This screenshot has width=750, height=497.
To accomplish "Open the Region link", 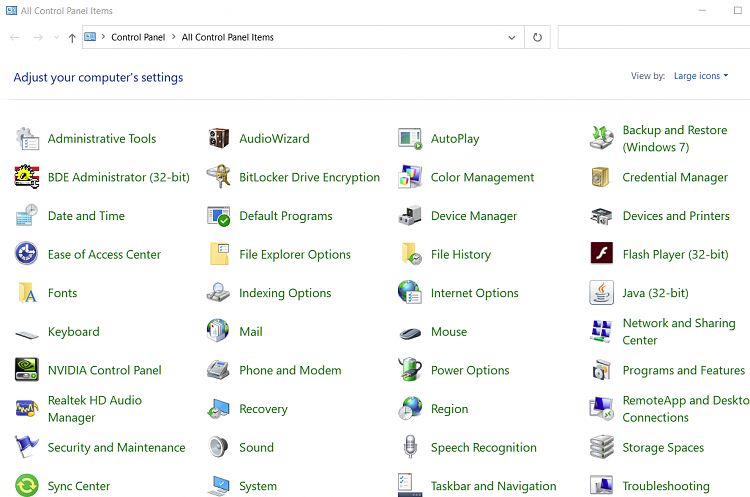I will coord(450,409).
